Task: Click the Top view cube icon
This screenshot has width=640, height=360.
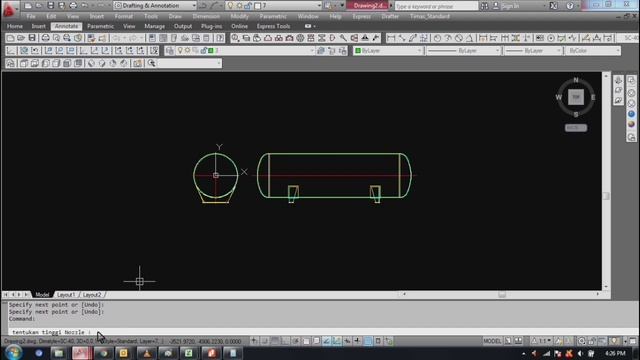Action: [x=24, y=63]
